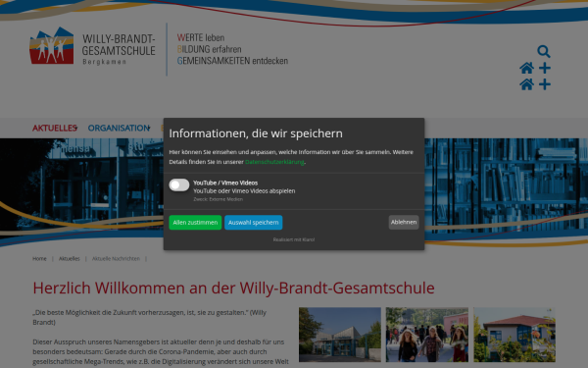Screen dimensions: 588x368
Task: Click the Realisiert mit Klaro! link
Action: 294,239
